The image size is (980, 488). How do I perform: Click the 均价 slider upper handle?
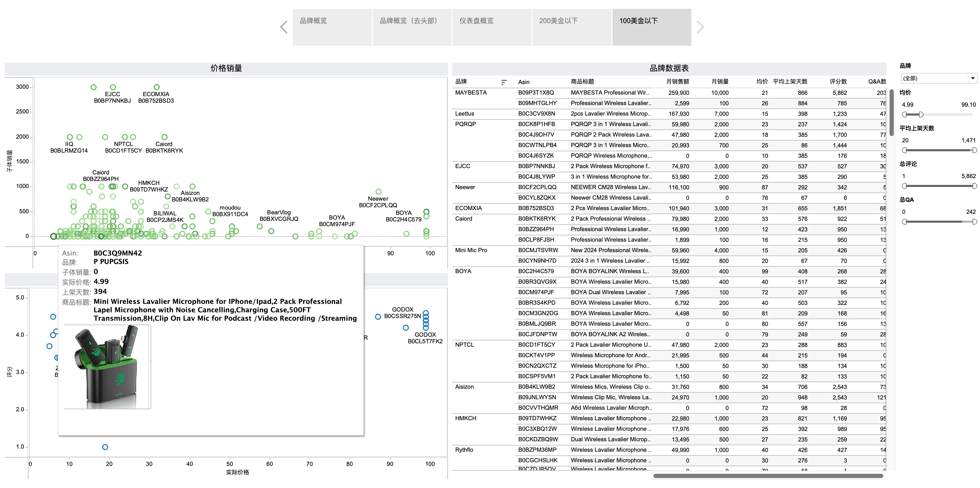(x=921, y=115)
